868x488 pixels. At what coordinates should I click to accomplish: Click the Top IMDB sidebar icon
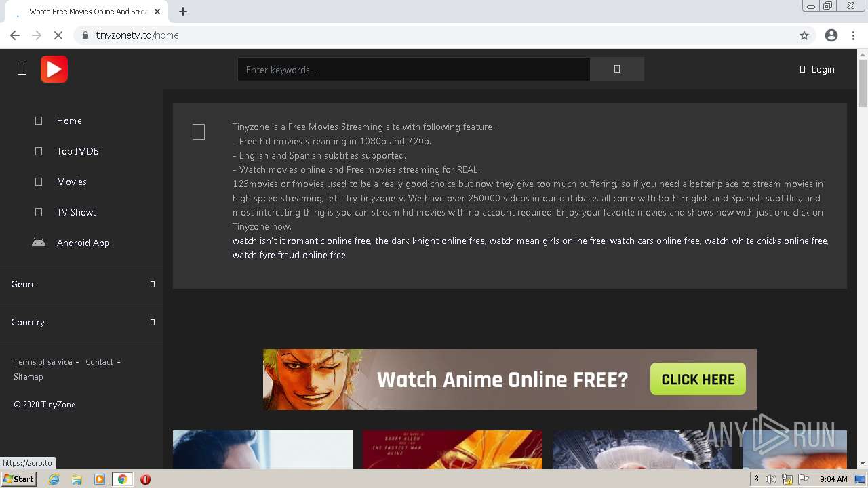pos(39,151)
